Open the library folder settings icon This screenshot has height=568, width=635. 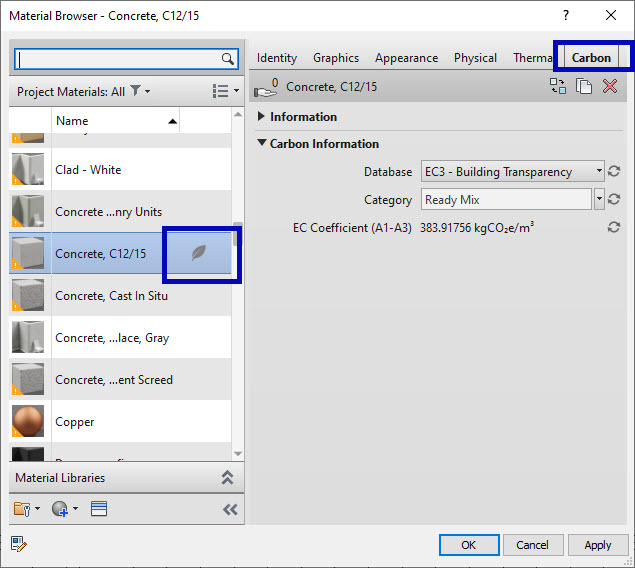[22, 509]
